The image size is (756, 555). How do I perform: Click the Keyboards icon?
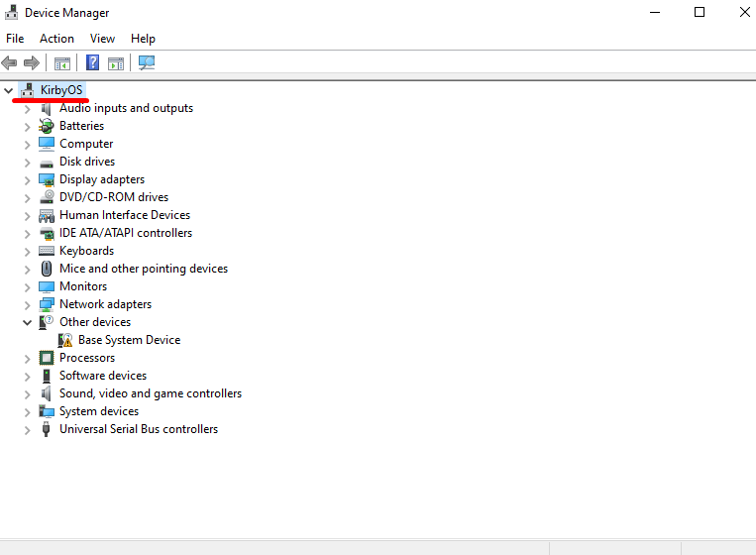coord(47,251)
